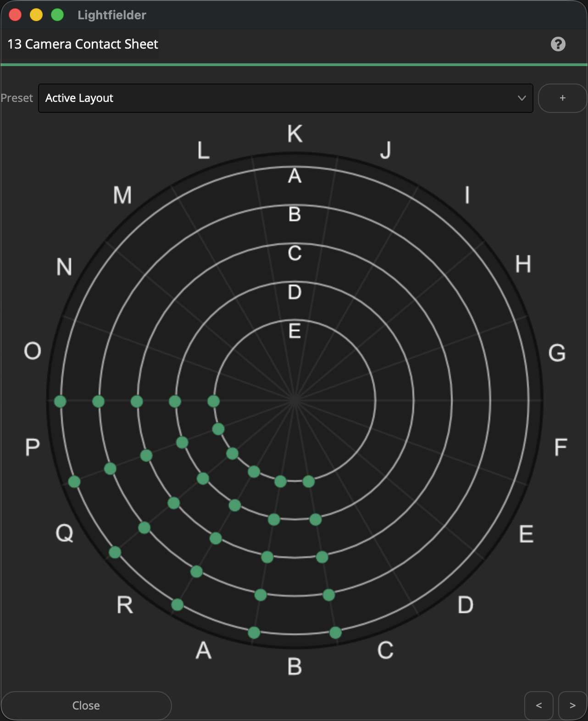This screenshot has height=721, width=588.
Task: Click the dropdown chevron in Preset box
Action: (521, 98)
